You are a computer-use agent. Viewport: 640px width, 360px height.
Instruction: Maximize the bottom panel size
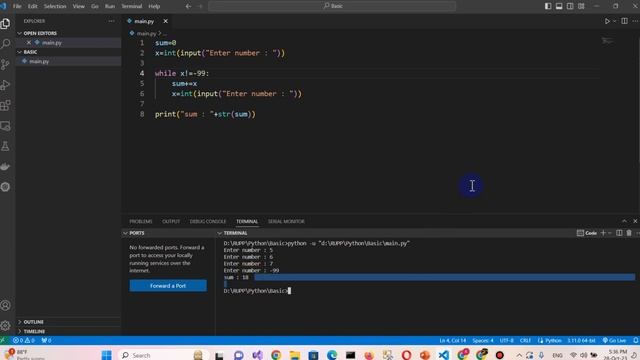pos(624,221)
